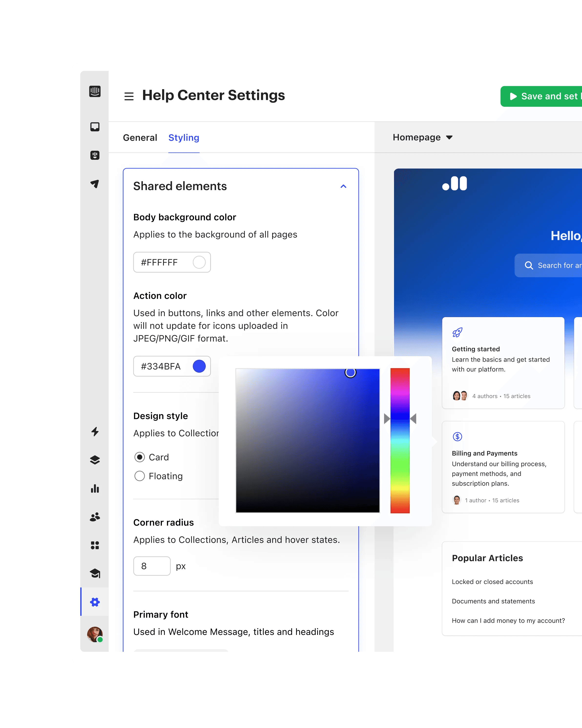This screenshot has height=728, width=582.
Task: Click author avatar on Billing and Payments card
Action: coord(457,500)
